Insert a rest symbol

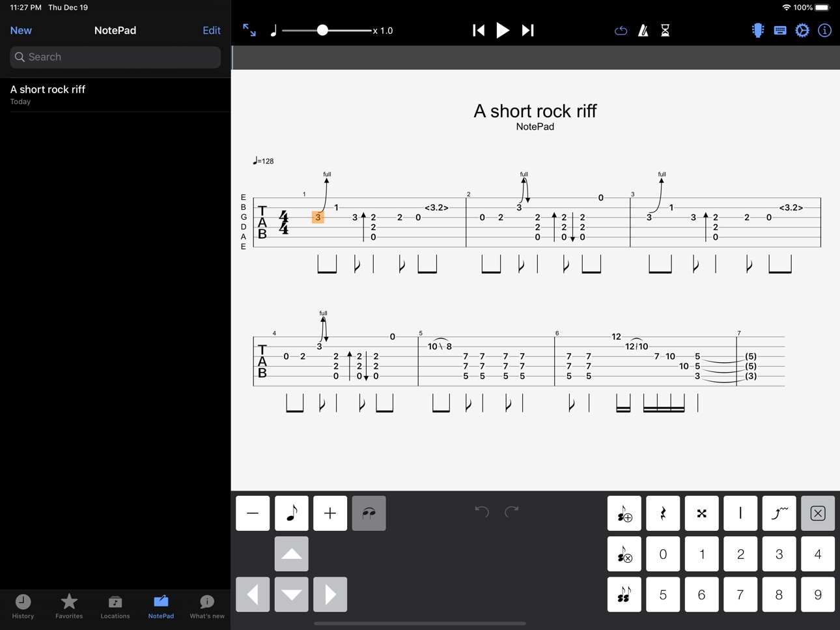point(663,513)
